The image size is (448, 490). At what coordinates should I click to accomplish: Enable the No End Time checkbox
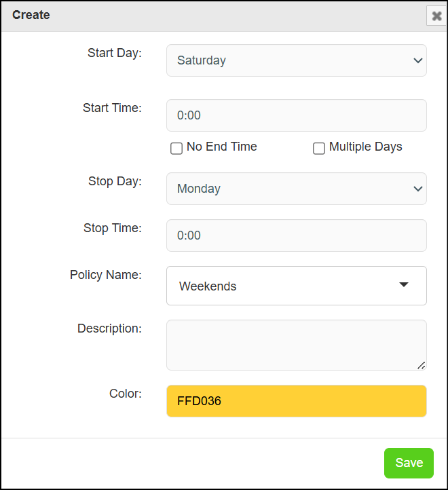[176, 148]
